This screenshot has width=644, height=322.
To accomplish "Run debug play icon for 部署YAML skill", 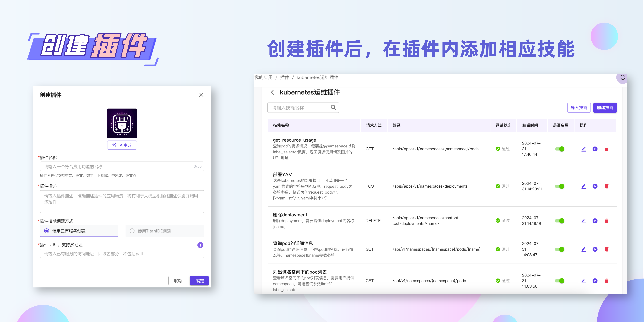I will coord(595,186).
